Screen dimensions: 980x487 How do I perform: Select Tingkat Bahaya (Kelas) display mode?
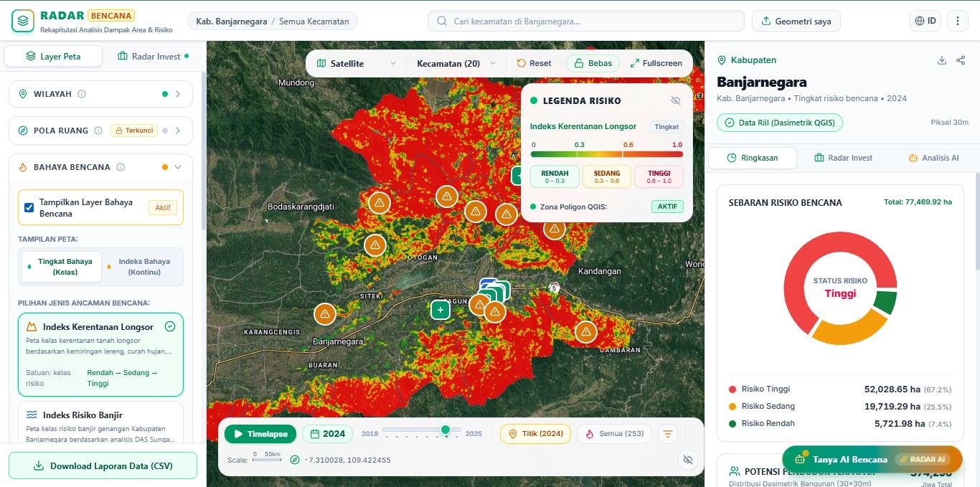pos(60,267)
